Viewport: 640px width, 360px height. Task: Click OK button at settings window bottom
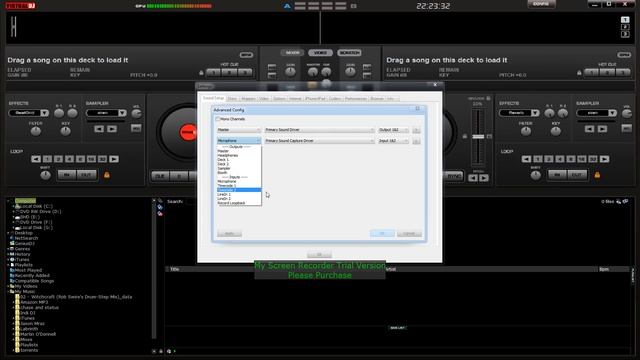pos(319,255)
